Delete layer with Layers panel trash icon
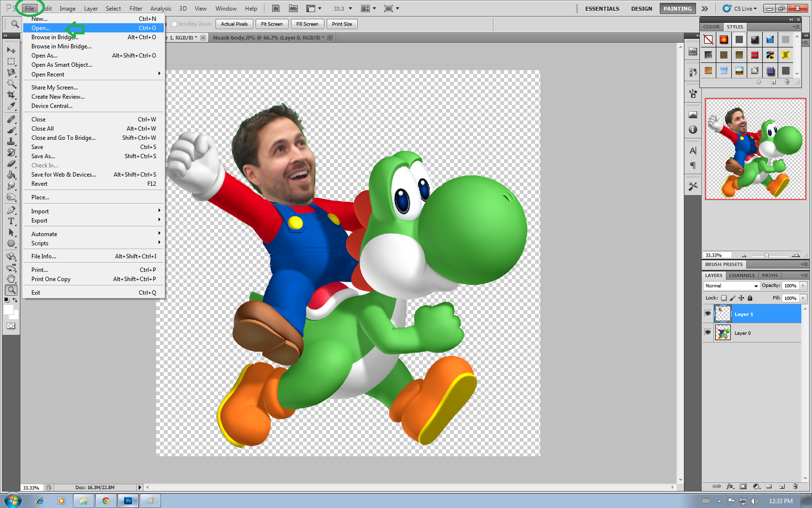The width and height of the screenshot is (812, 508). [795, 486]
